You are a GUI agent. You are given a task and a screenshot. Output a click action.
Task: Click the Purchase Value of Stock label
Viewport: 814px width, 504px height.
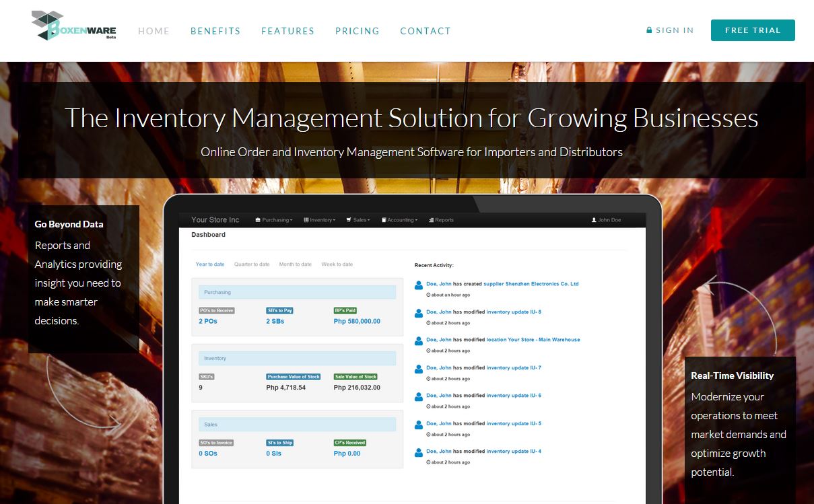tap(294, 377)
